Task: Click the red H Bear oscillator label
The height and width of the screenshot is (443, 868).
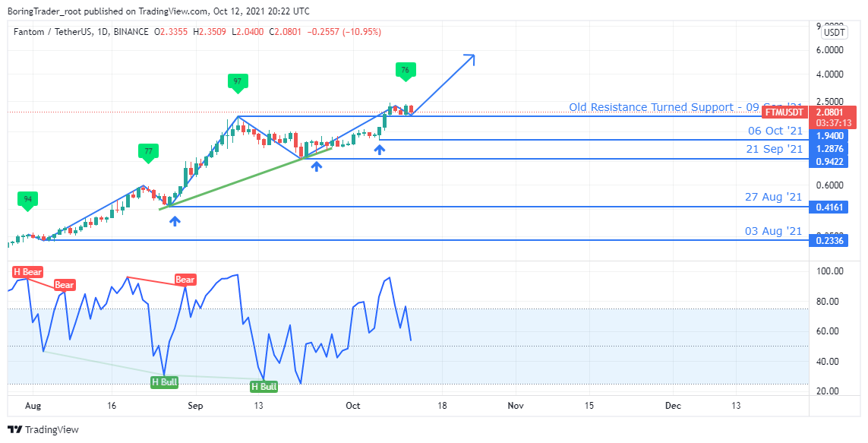Action: [27, 271]
